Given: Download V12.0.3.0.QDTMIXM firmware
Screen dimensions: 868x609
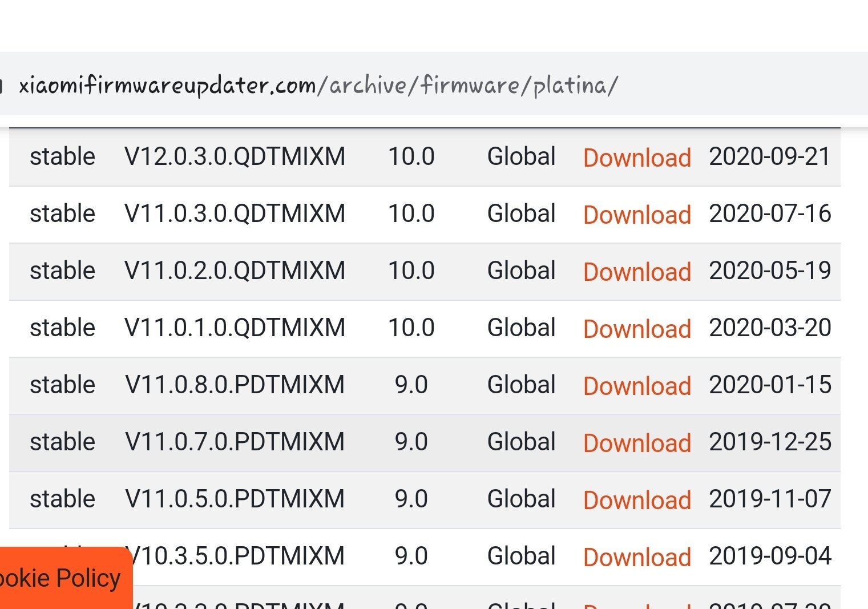Looking at the screenshot, I should [x=637, y=158].
